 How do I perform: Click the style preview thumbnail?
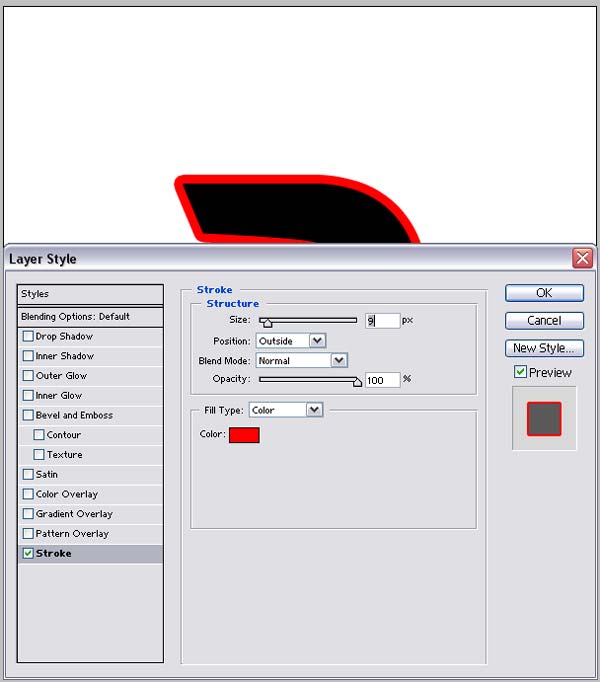[x=544, y=418]
